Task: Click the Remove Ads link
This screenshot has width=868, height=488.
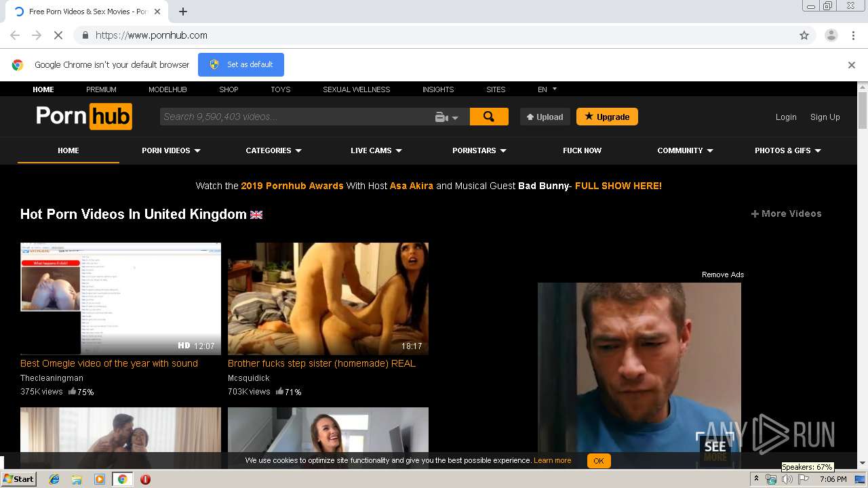Action: pyautogui.click(x=723, y=274)
